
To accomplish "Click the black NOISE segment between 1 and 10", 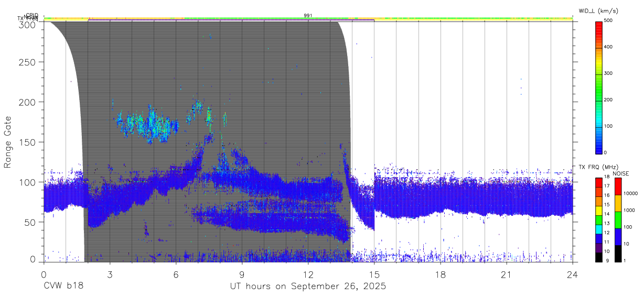I will click(618, 253).
